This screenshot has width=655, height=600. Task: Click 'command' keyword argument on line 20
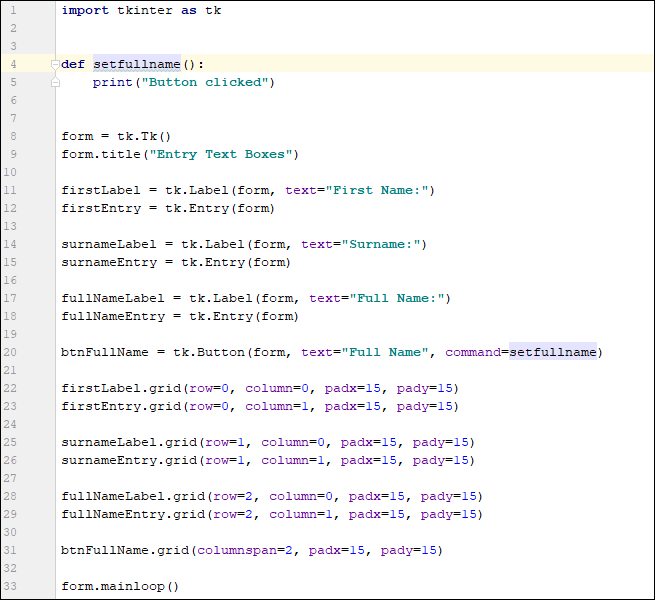click(x=473, y=352)
